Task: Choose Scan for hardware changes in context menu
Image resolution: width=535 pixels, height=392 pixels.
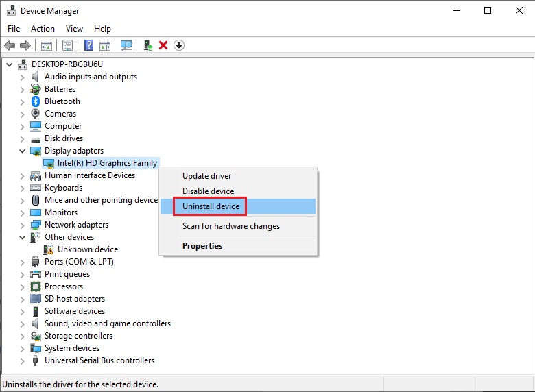Action: click(238, 226)
